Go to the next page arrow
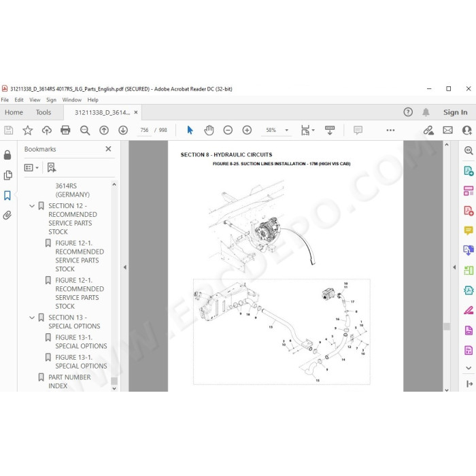The width and height of the screenshot is (476, 476). tap(123, 131)
